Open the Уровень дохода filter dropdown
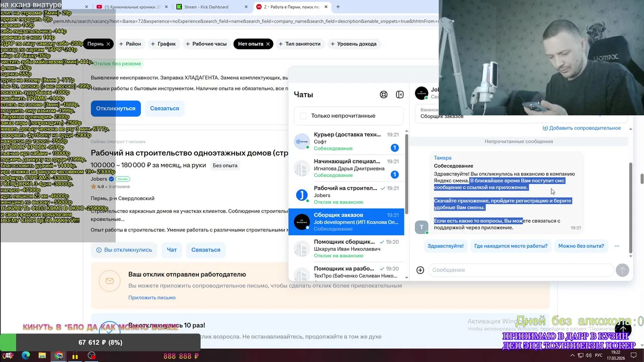Screen dimensions: 644x362 pos(353,44)
